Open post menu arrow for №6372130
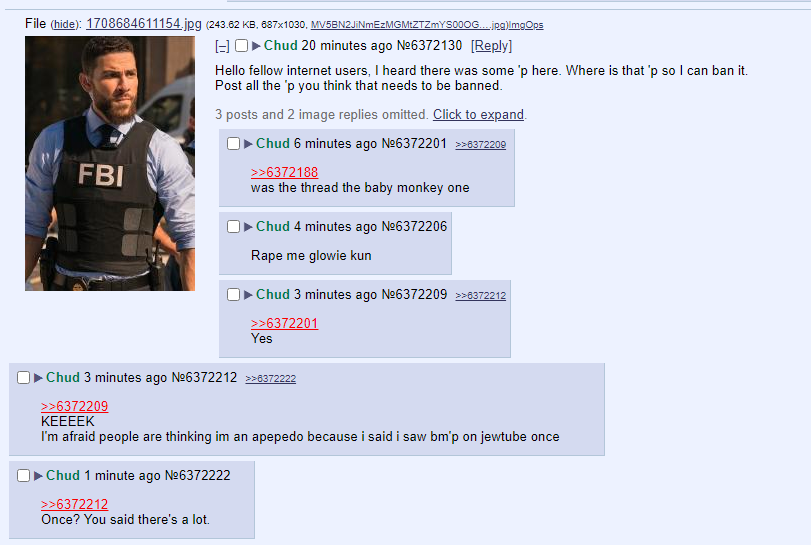 [x=256, y=46]
